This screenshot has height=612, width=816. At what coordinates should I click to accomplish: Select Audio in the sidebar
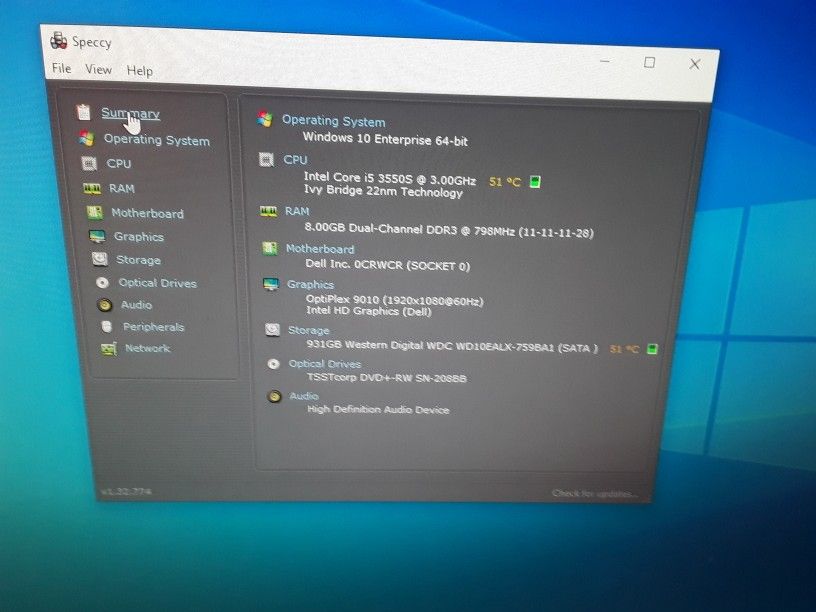pos(136,305)
